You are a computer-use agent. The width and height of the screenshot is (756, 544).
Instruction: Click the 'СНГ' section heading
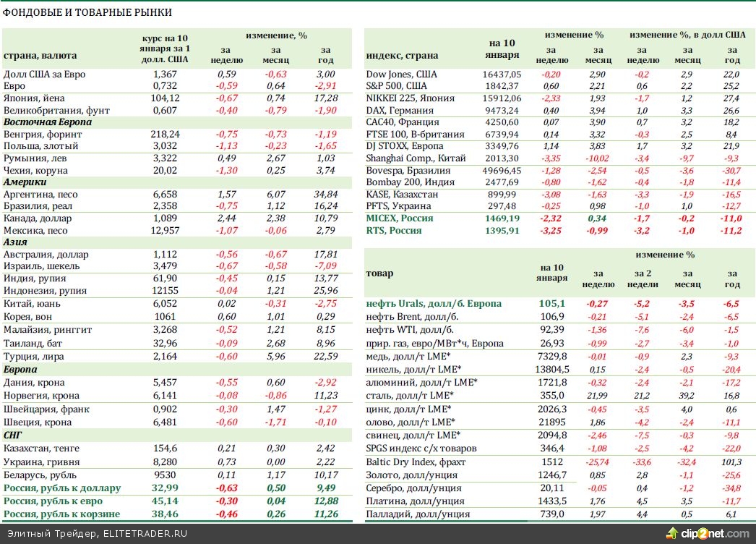(14, 436)
